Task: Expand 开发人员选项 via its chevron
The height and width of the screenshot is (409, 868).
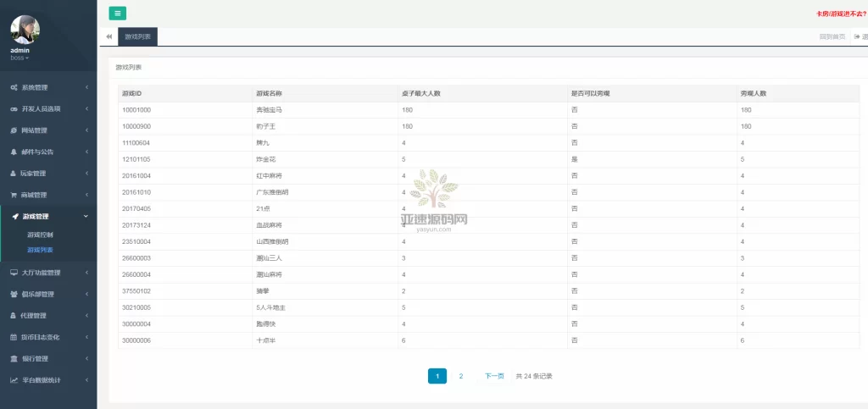Action: 87,109
